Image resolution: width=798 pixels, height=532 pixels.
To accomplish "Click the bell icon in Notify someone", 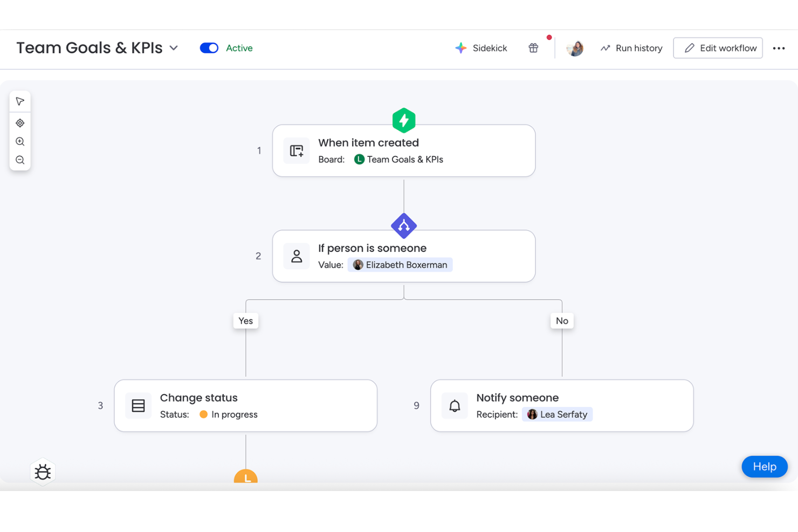I will (x=455, y=406).
